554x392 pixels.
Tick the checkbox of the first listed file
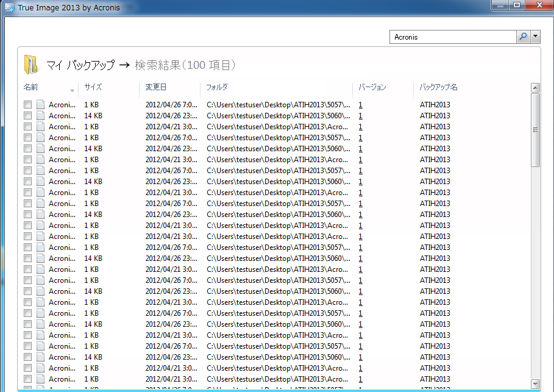tap(27, 105)
